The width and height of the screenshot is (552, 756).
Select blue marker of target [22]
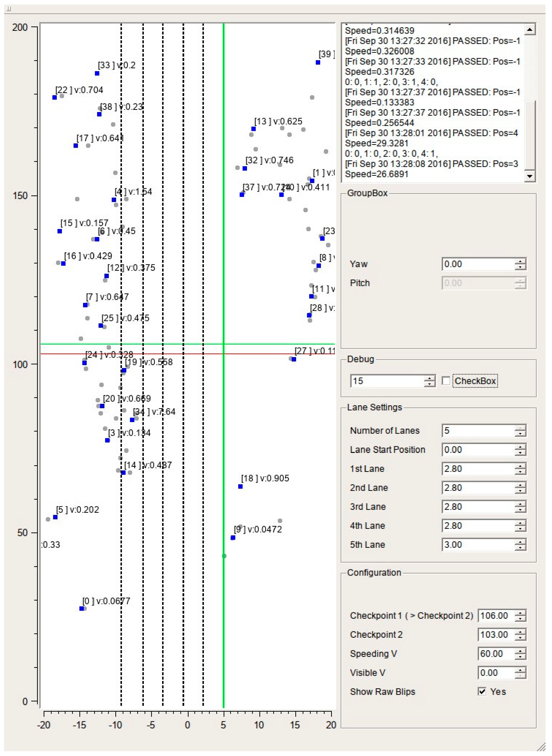54,98
